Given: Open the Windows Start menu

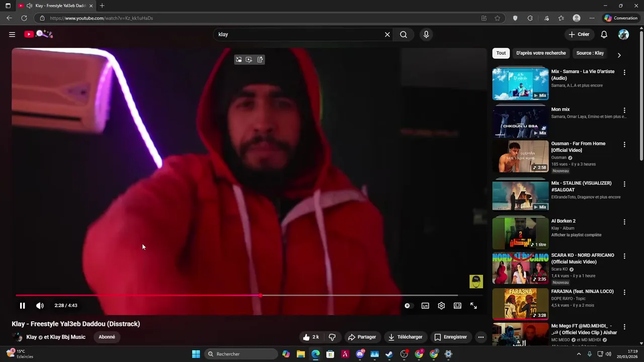Looking at the screenshot, I should coord(196,354).
